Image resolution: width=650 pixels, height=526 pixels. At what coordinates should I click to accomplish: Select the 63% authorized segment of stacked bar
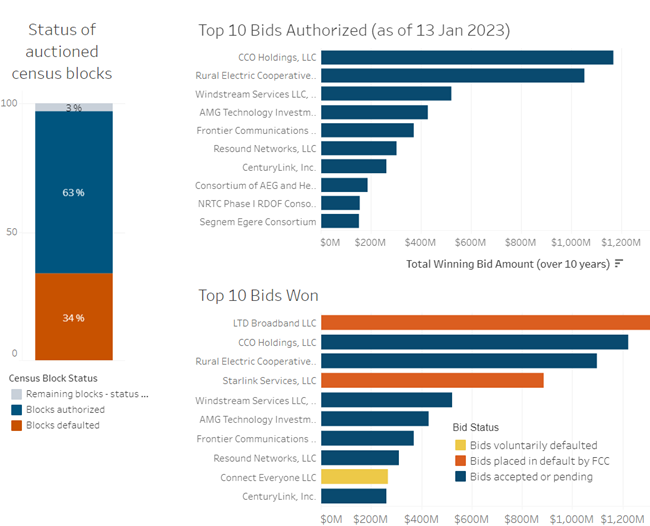click(x=74, y=192)
